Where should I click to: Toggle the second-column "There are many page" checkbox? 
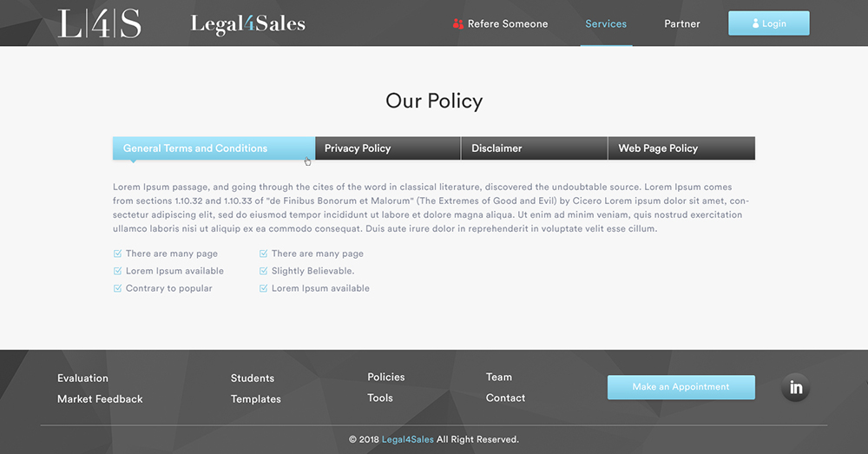[264, 253]
